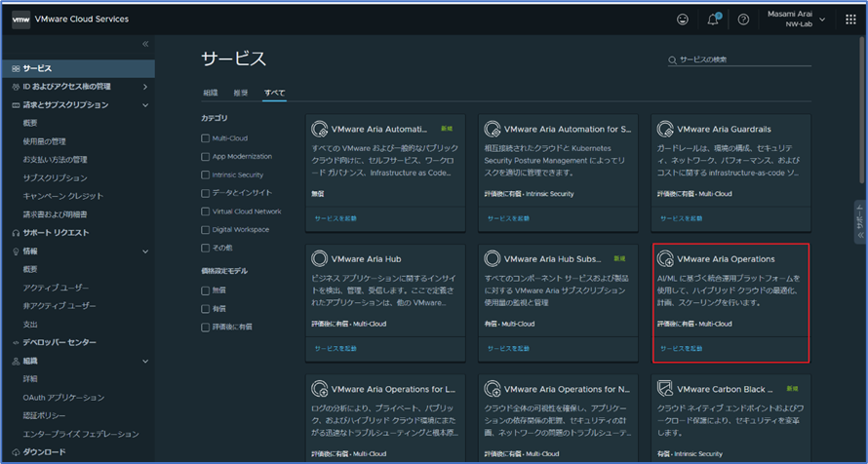Click the 組織 organization icon in sidebar

point(16,361)
